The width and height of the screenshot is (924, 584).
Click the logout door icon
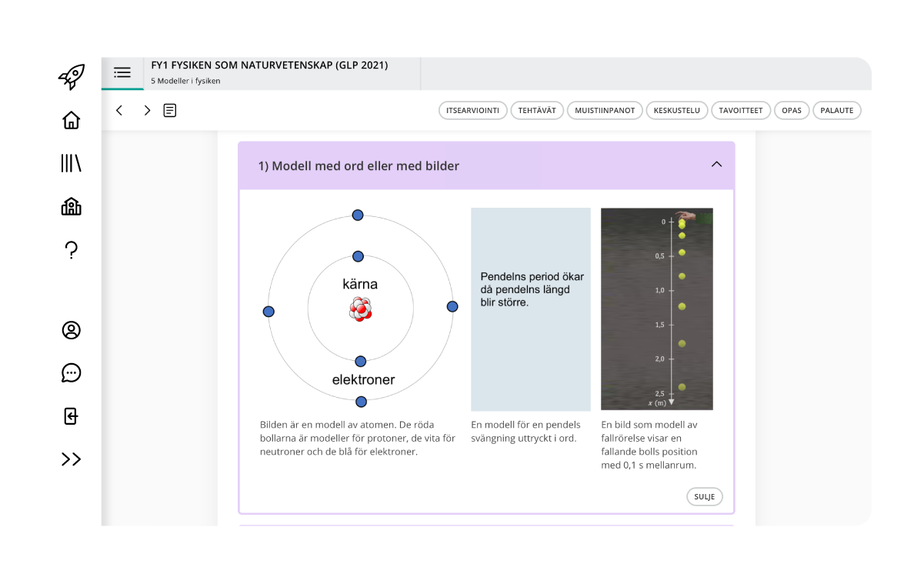click(x=71, y=416)
